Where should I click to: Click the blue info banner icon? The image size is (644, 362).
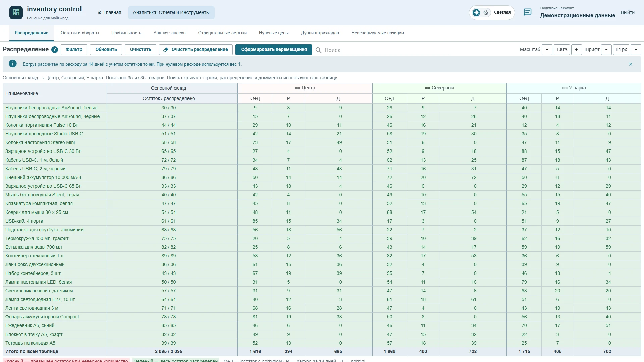tap(13, 64)
